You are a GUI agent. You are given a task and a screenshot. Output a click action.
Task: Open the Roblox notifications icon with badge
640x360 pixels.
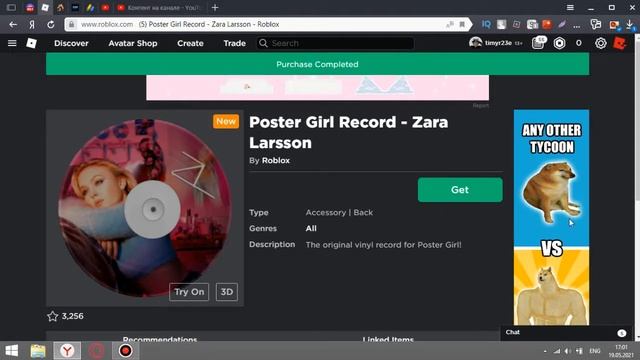538,42
